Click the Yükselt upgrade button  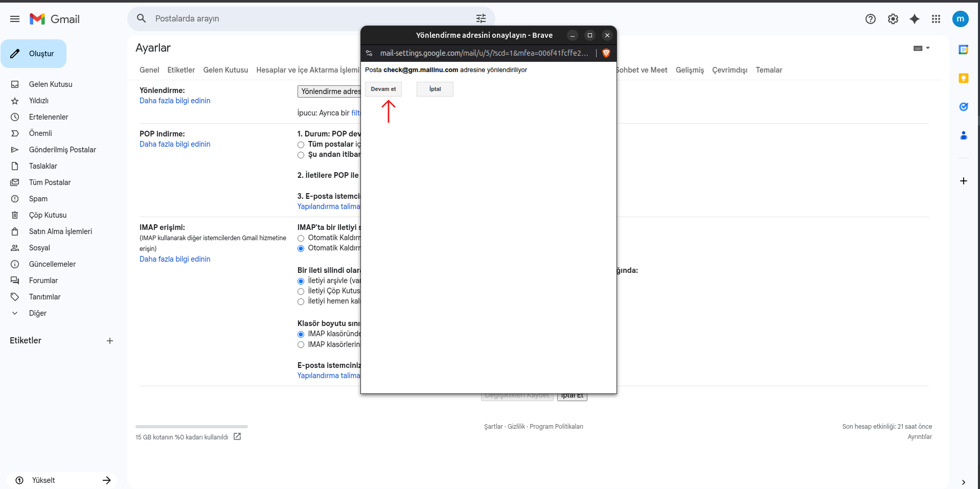point(62,480)
